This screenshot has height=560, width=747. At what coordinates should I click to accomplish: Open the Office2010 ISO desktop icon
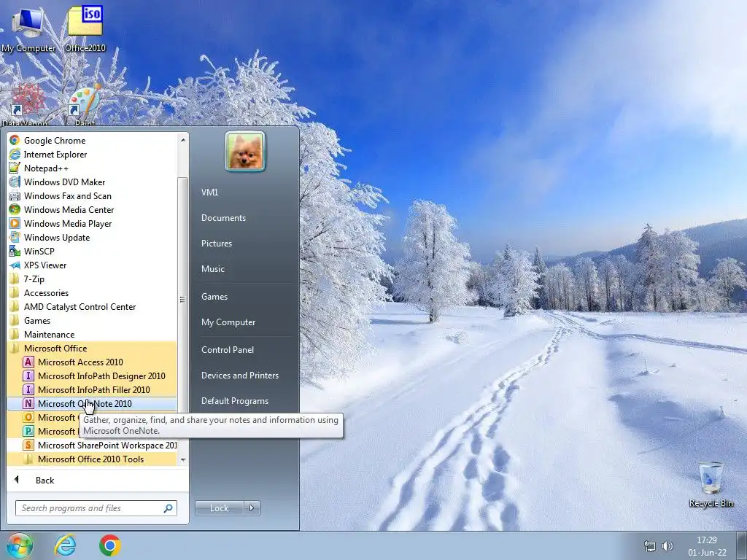pyautogui.click(x=85, y=29)
